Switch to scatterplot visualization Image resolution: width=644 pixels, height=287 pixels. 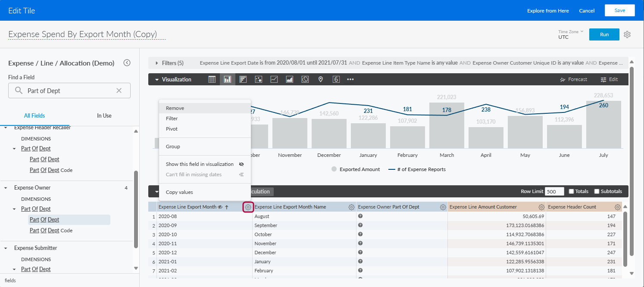259,79
